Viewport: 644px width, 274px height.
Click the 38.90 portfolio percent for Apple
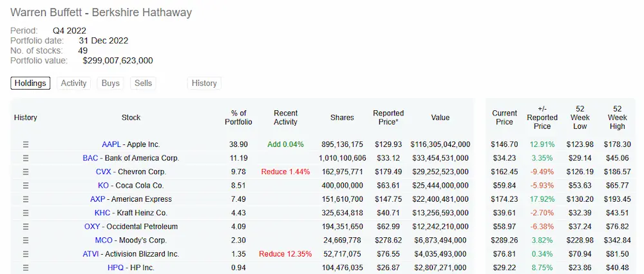(239, 144)
